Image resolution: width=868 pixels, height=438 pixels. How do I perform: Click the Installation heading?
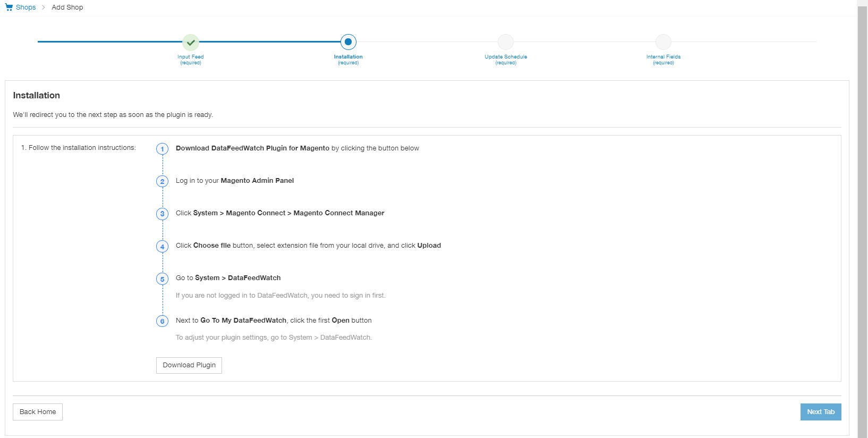point(37,96)
